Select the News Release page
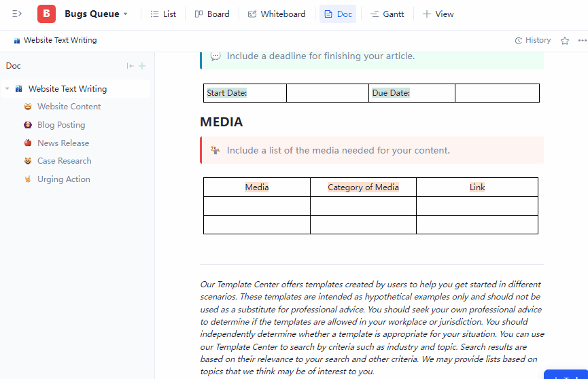This screenshot has height=379, width=588. click(x=63, y=143)
